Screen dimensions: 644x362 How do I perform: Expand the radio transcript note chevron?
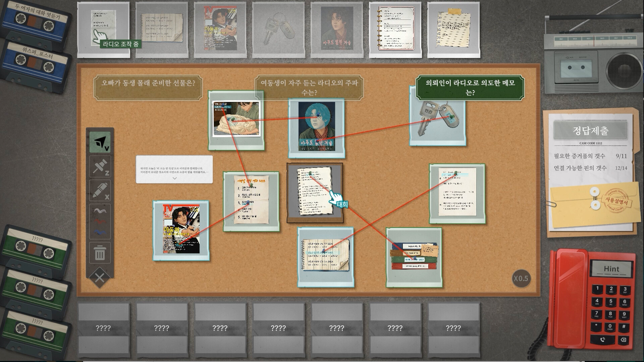tap(174, 178)
